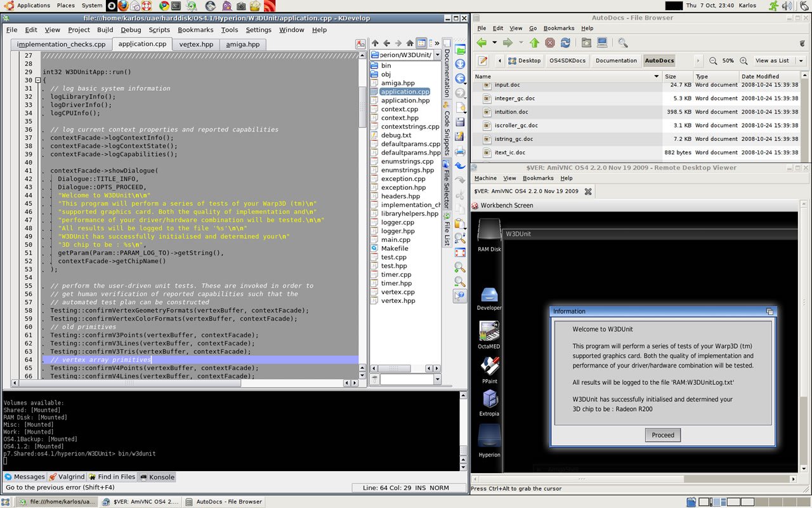Open the File Selector filter dropdown

coord(437,379)
